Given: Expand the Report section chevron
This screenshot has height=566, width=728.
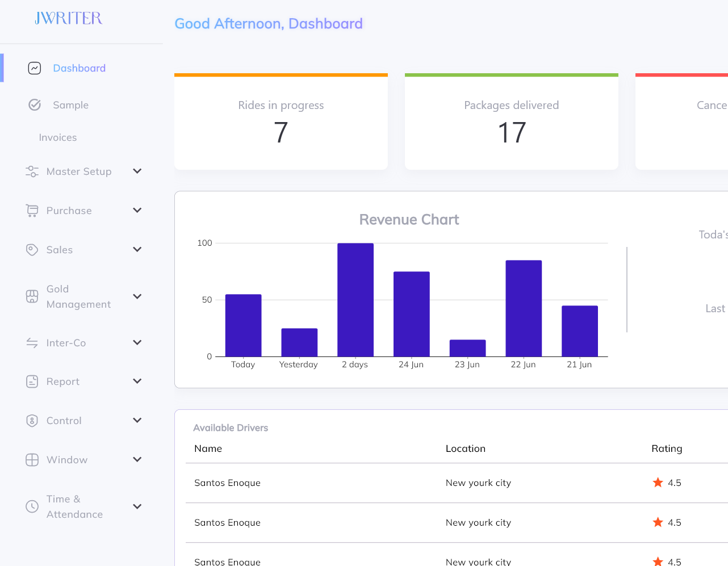Looking at the screenshot, I should coord(137,381).
